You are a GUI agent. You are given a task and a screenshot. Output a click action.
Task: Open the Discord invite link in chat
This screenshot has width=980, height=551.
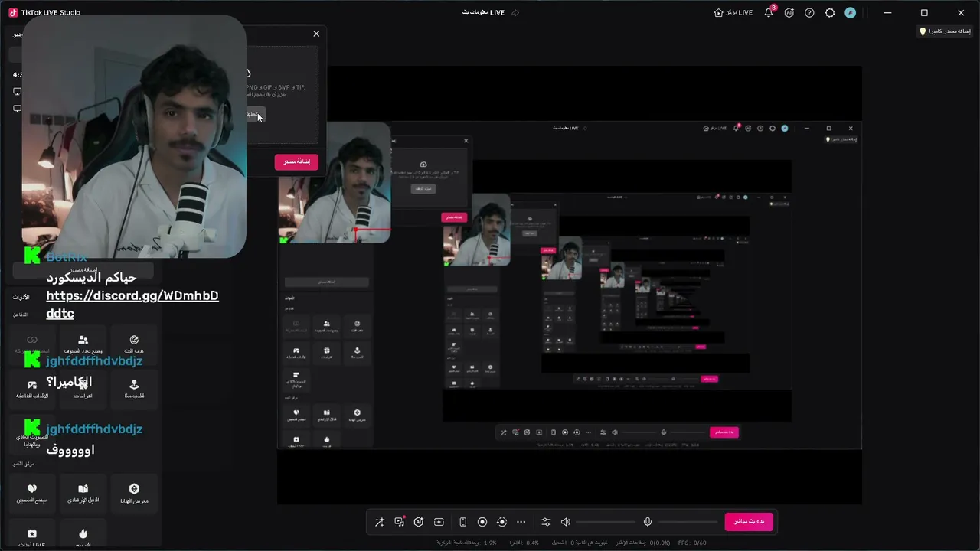click(x=132, y=305)
